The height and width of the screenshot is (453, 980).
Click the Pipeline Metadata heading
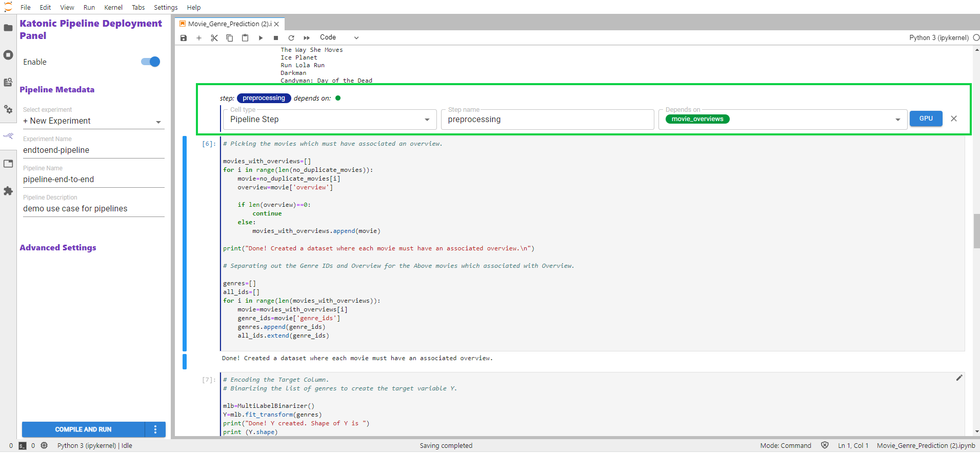click(57, 89)
